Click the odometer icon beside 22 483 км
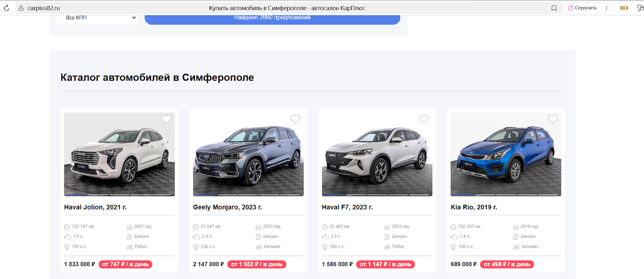The width and height of the screenshot is (644, 279). pyautogui.click(x=325, y=227)
